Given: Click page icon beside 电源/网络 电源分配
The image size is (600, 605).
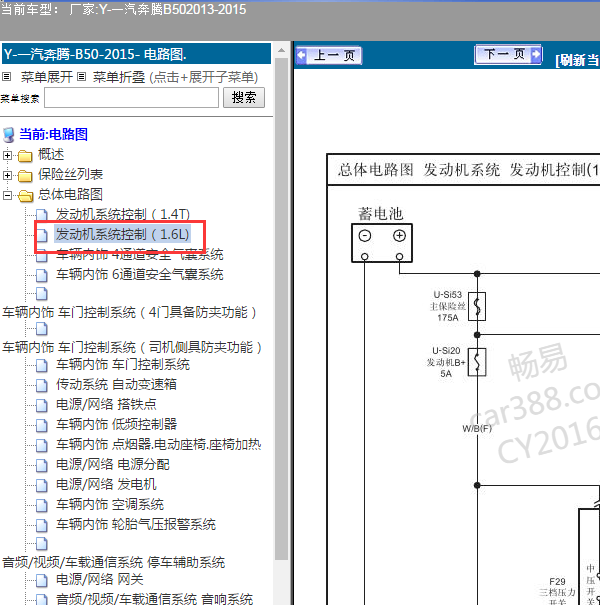Looking at the screenshot, I should pos(42,465).
